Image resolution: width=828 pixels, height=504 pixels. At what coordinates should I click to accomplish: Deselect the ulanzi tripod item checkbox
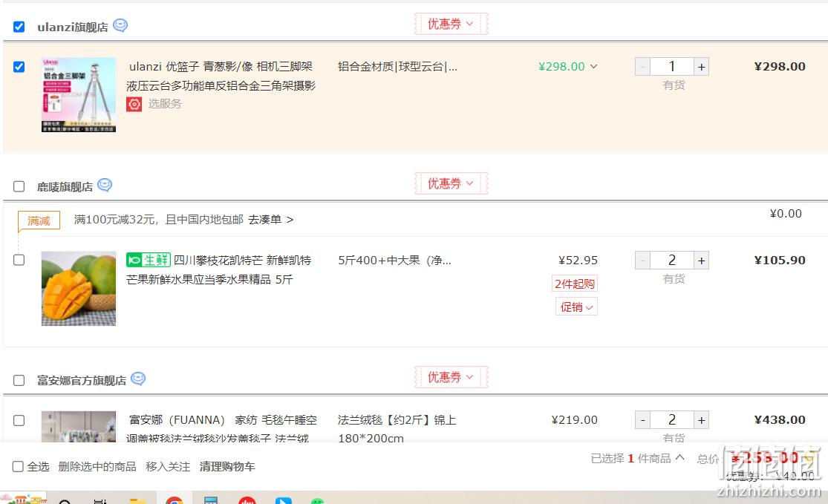[x=19, y=67]
